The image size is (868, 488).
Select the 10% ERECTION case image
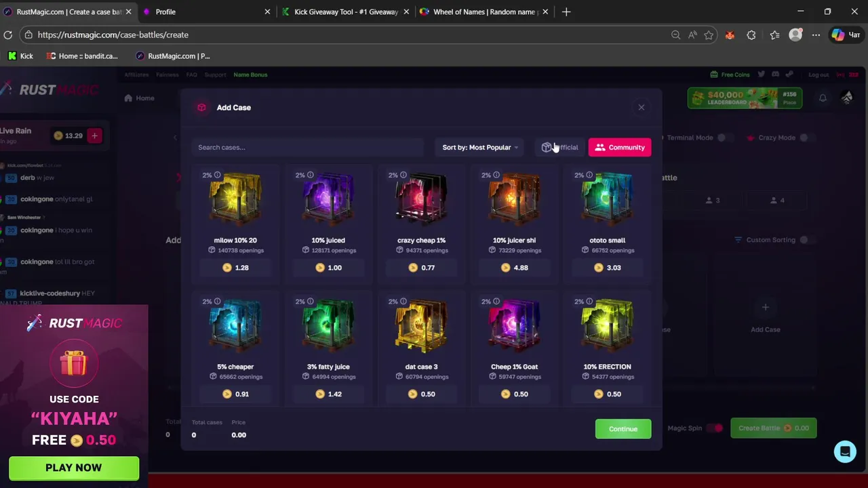(x=607, y=325)
